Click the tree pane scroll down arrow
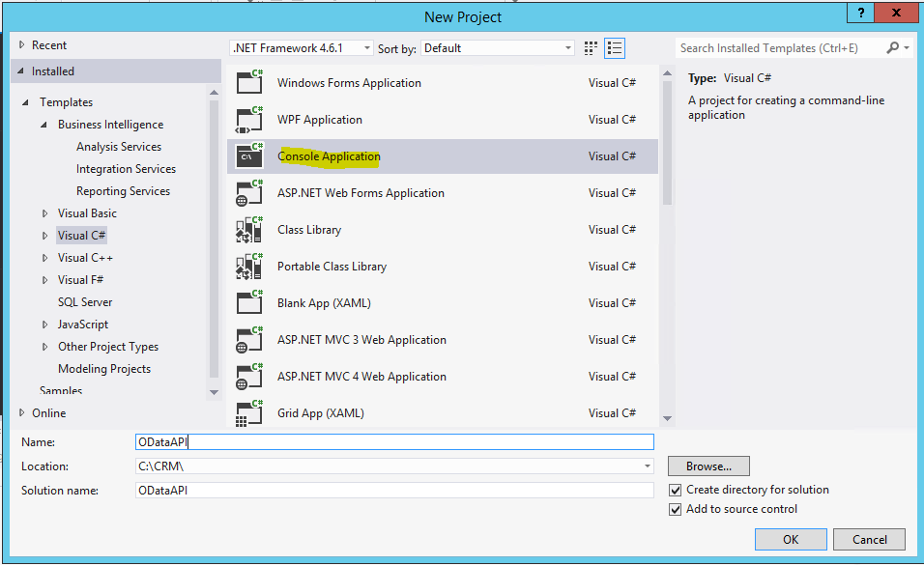Viewport: 924px width, 565px height. pyautogui.click(x=214, y=392)
